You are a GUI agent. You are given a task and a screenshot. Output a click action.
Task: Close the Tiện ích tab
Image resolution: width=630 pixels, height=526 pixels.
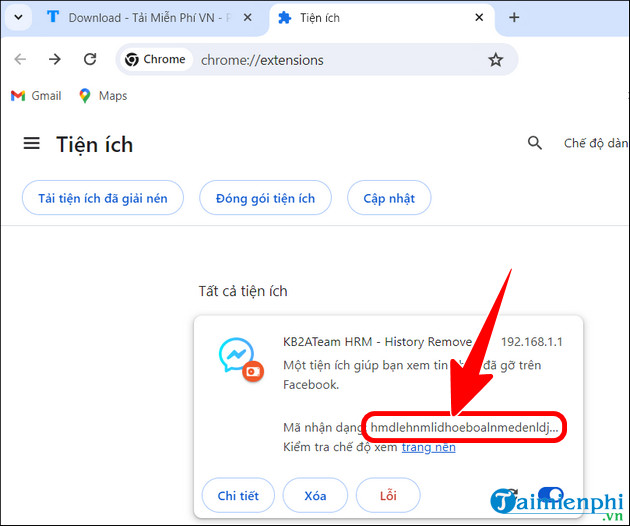(479, 17)
